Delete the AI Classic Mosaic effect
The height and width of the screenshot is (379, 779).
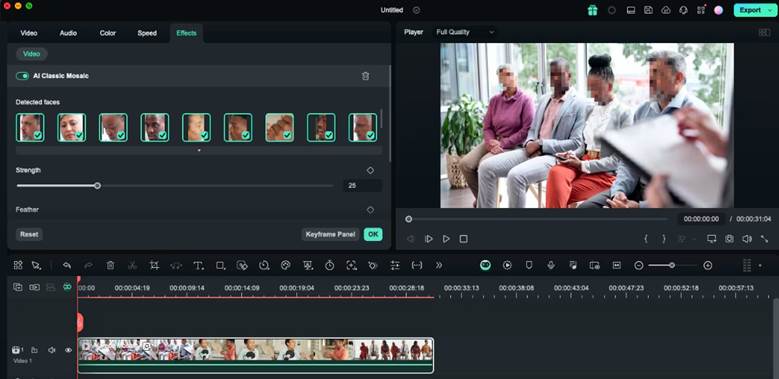tap(366, 76)
